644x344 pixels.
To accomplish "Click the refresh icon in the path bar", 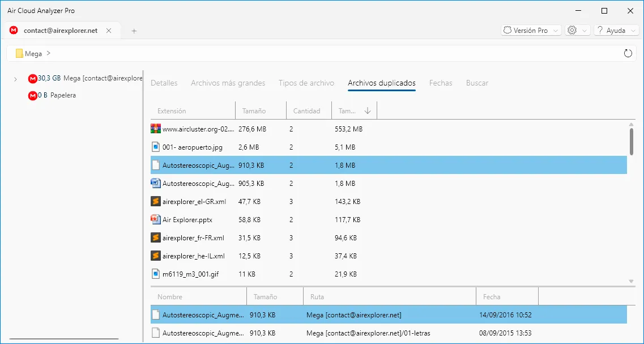I will [x=628, y=53].
